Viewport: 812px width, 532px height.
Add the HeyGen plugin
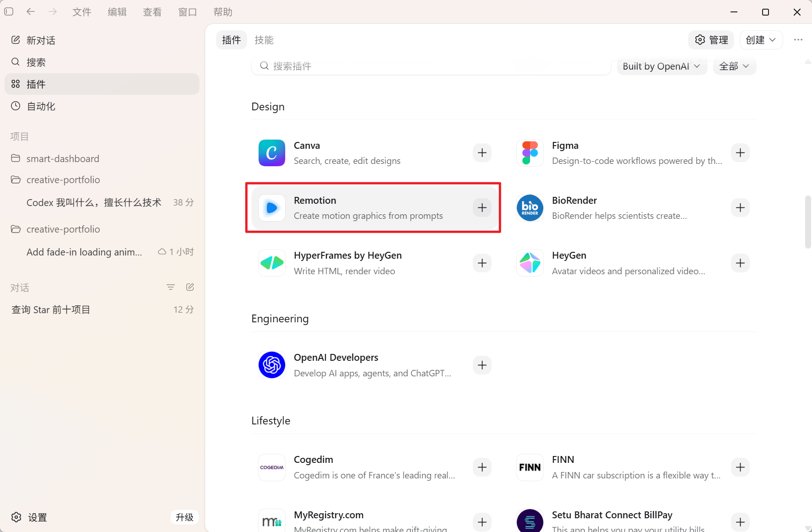coord(740,263)
